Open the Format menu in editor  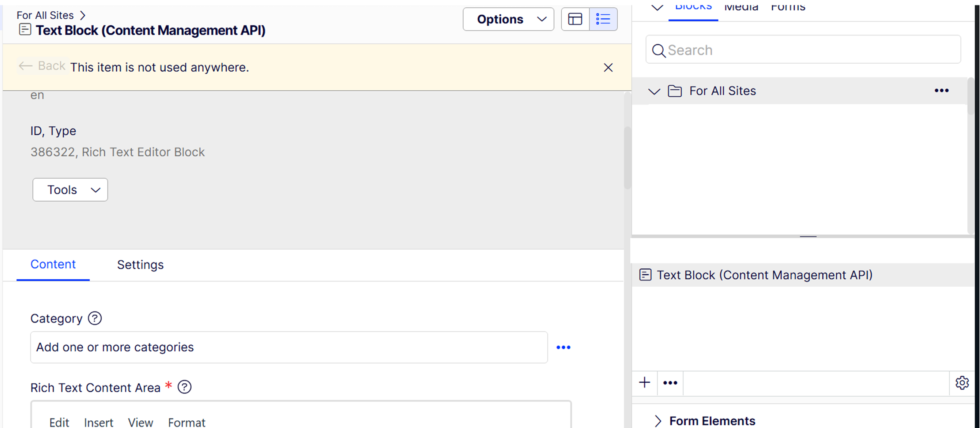point(186,422)
